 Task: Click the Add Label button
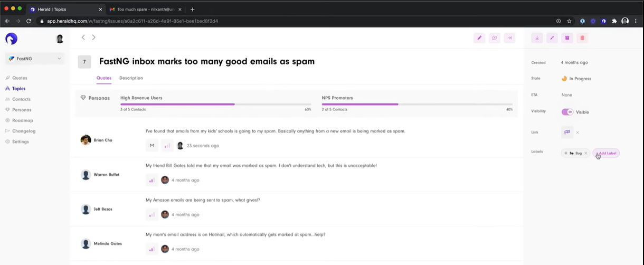[x=606, y=153]
